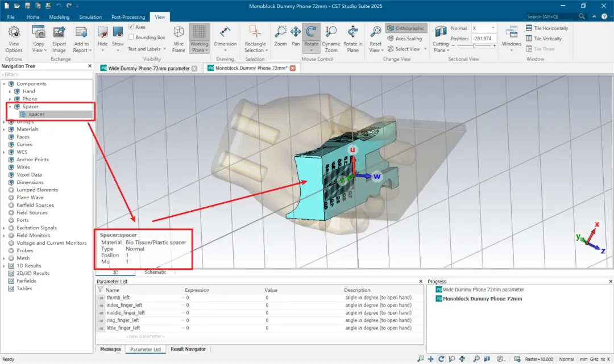614x364 pixels.
Task: Select Lumped Elements in navigation tree
Action: [x=37, y=190]
